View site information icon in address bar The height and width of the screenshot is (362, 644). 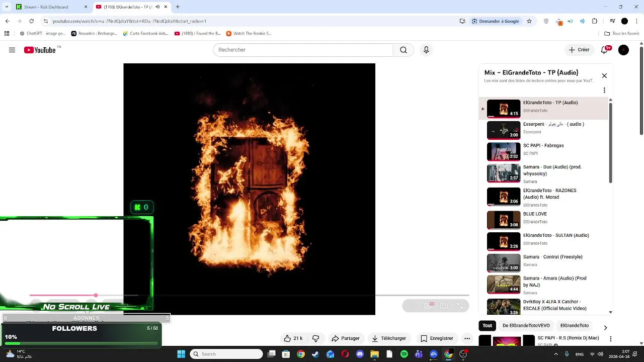[x=45, y=21]
